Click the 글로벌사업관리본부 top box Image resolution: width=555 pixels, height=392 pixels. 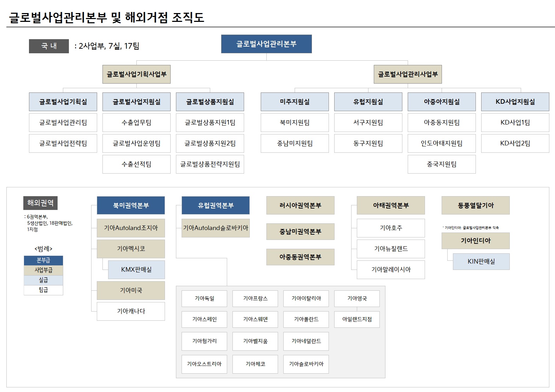coord(266,44)
